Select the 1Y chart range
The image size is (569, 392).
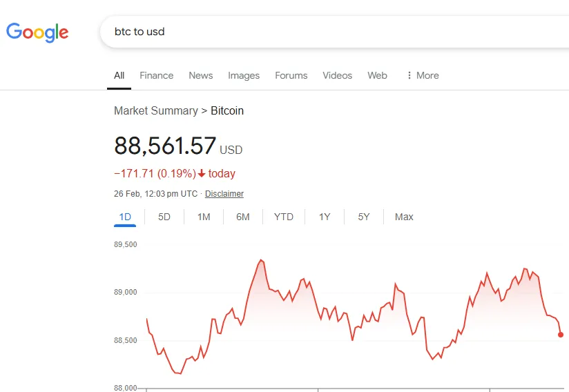pos(325,217)
